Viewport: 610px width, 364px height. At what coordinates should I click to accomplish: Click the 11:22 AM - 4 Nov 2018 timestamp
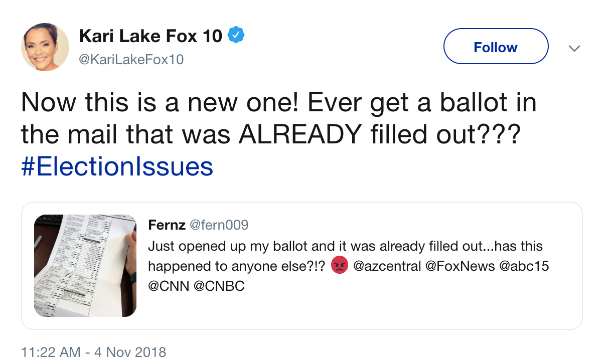[93, 352]
